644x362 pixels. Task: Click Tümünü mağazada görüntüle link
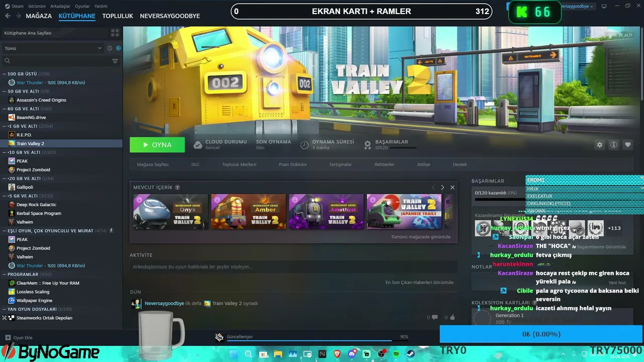point(421,237)
